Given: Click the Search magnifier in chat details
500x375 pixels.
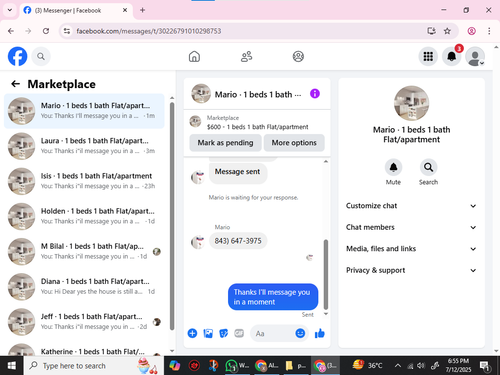Looking at the screenshot, I should [x=428, y=167].
